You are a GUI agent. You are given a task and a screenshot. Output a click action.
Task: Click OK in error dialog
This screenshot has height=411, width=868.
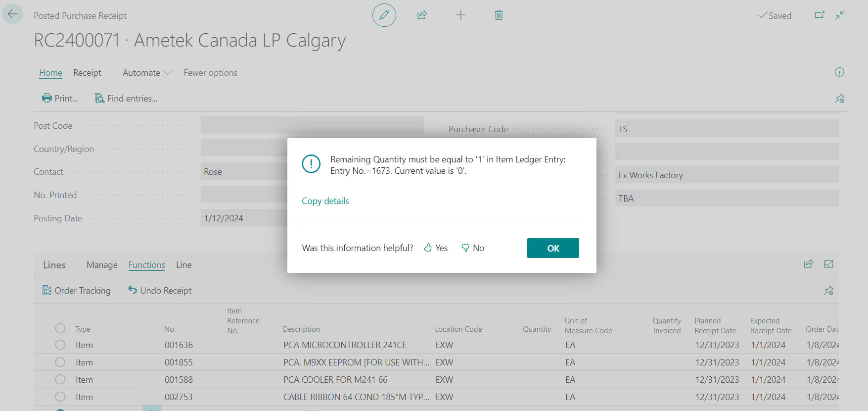[553, 248]
